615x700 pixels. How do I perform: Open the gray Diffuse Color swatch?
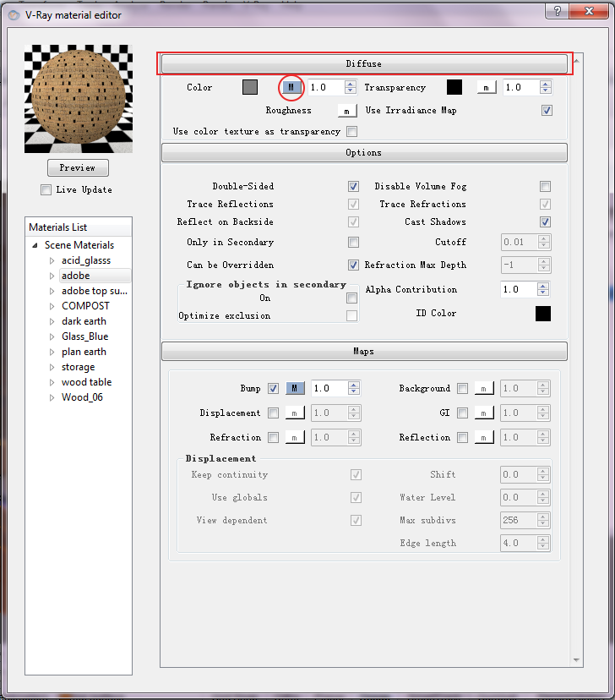pos(250,88)
